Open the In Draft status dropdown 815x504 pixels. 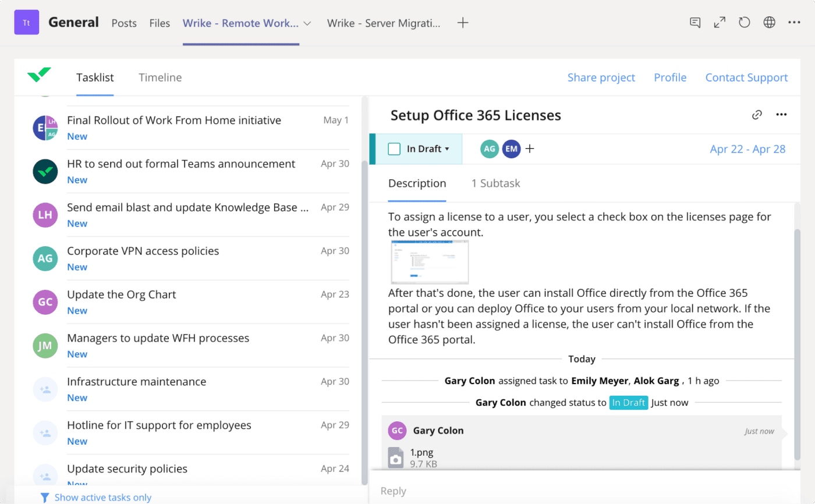[428, 149]
